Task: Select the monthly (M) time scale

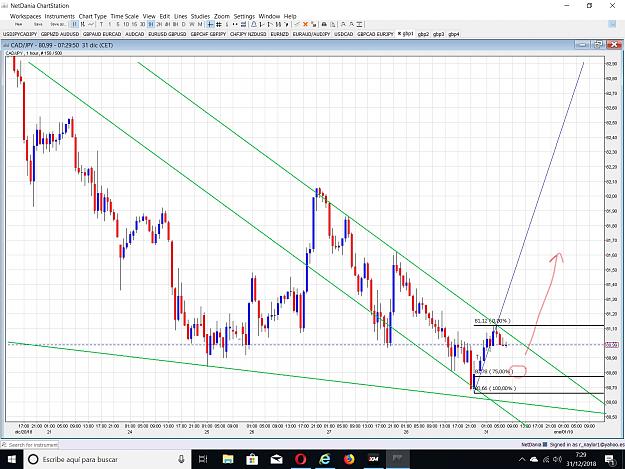Action: coord(200,24)
